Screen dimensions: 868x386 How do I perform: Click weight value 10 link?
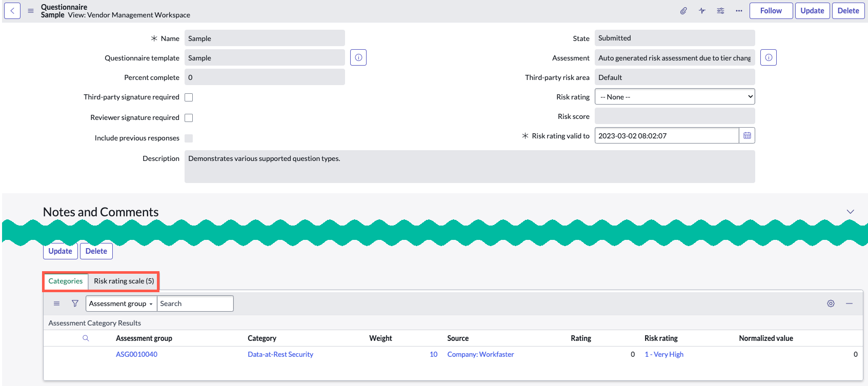[434, 354]
